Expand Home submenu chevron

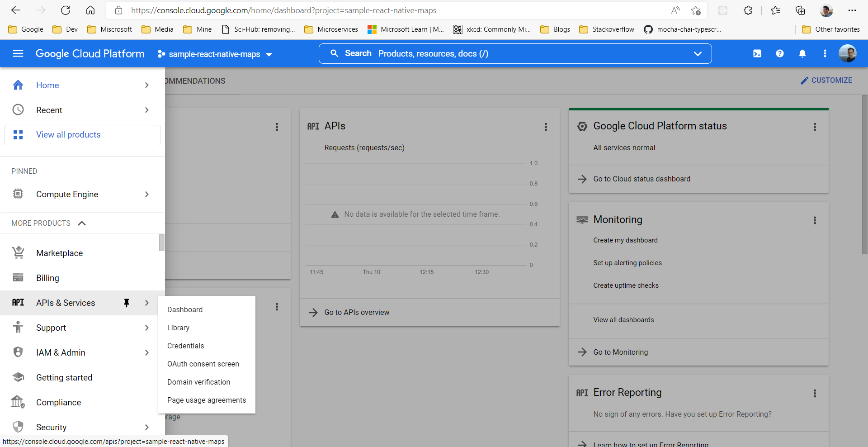[147, 85]
